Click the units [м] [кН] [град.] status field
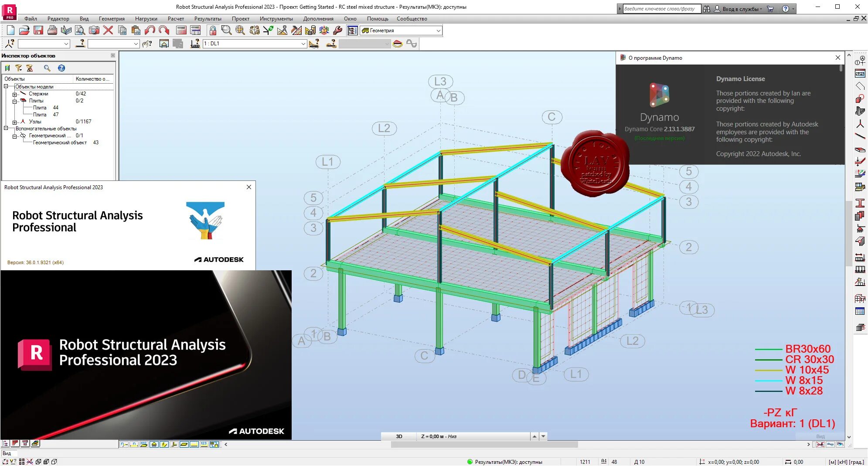Screen dimensions: 868x466 [846, 462]
